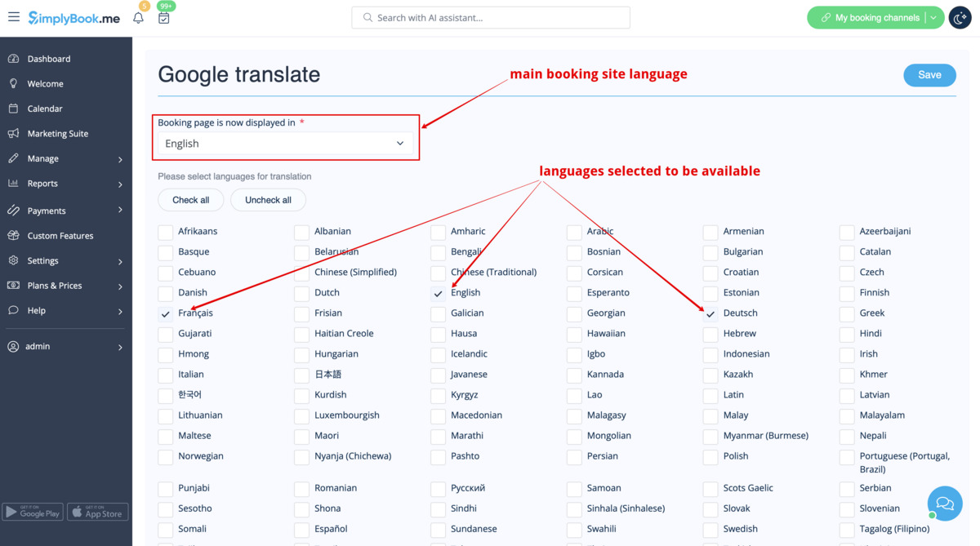Click the search magnifier icon
This screenshot has width=980, height=546.
click(x=367, y=17)
